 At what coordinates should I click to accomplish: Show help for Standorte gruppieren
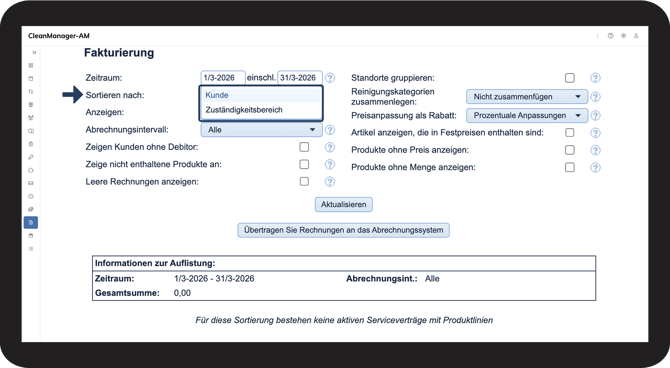[x=595, y=78]
